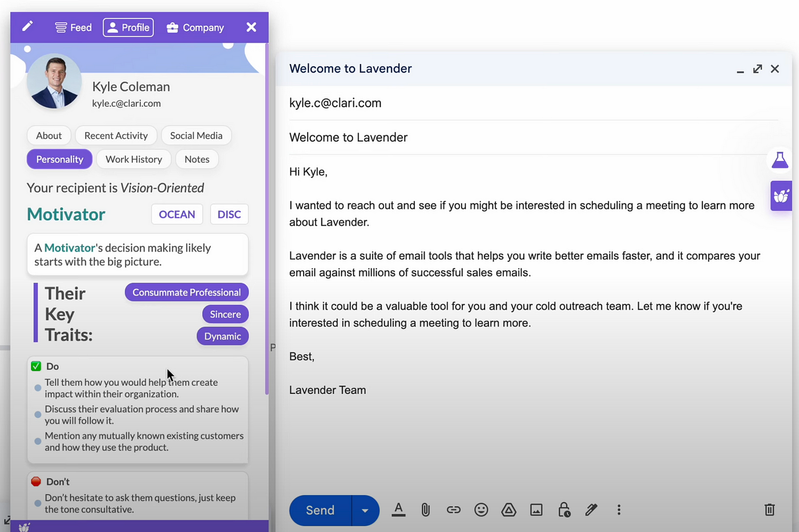Open the emoji picker
799x532 pixels.
click(481, 510)
